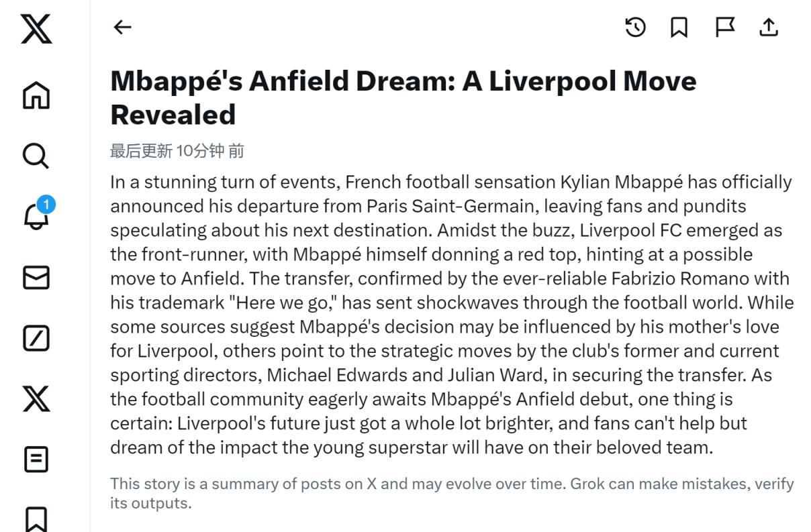This screenshot has height=532, width=811.
Task: Report the story with flag icon
Action: pos(724,28)
